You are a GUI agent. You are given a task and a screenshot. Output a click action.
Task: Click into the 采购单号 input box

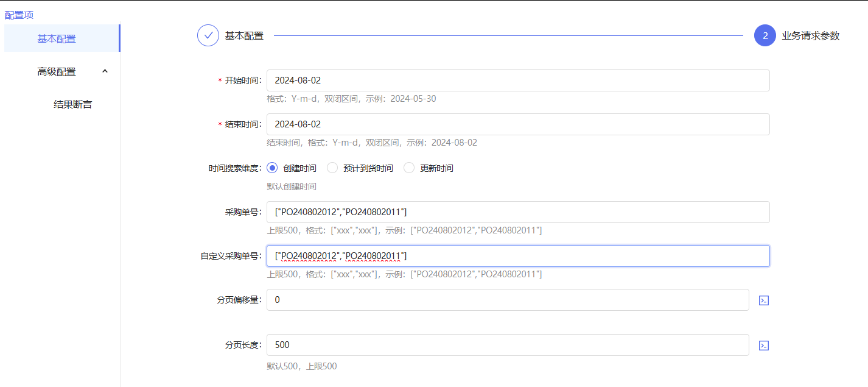(517, 212)
